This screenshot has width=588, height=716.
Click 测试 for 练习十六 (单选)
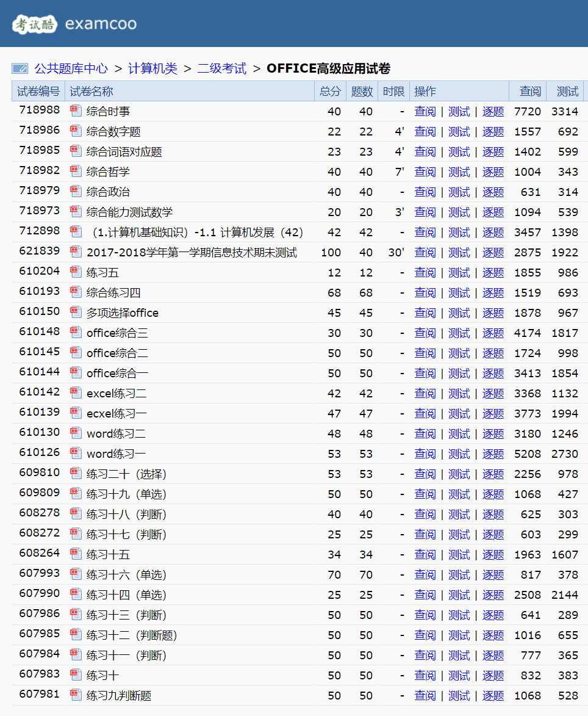(x=459, y=574)
